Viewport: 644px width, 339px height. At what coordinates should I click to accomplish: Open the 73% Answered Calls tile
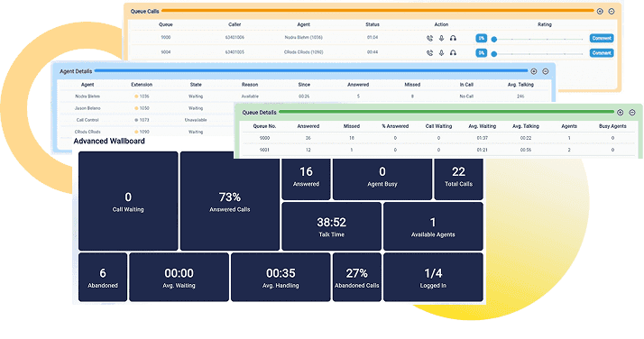230,201
